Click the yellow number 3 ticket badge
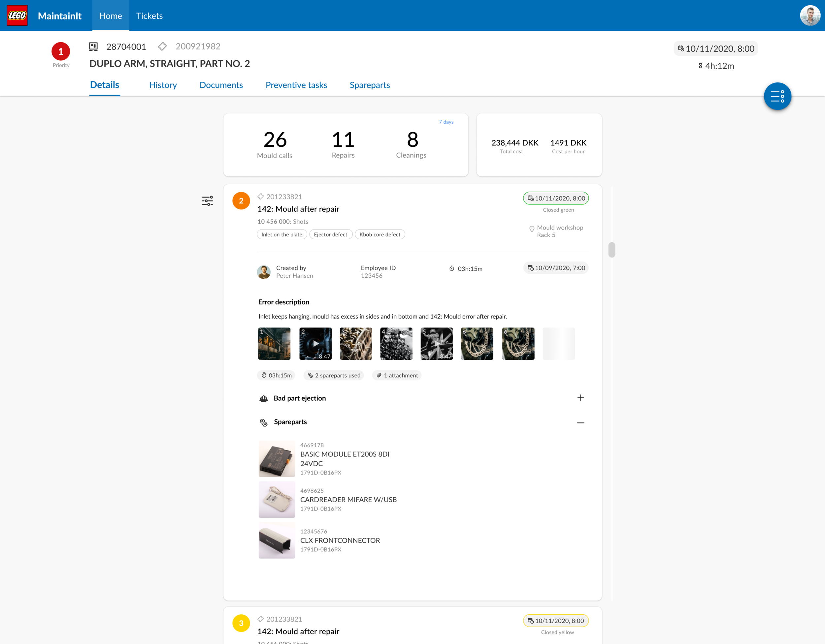The image size is (825, 644). coord(241,623)
